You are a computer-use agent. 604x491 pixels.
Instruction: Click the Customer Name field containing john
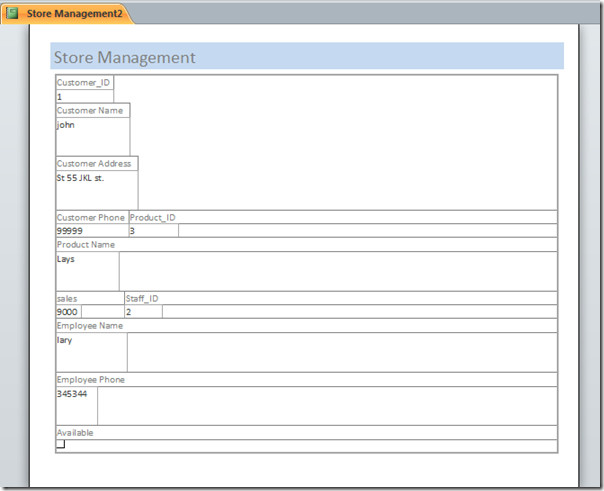coord(93,137)
